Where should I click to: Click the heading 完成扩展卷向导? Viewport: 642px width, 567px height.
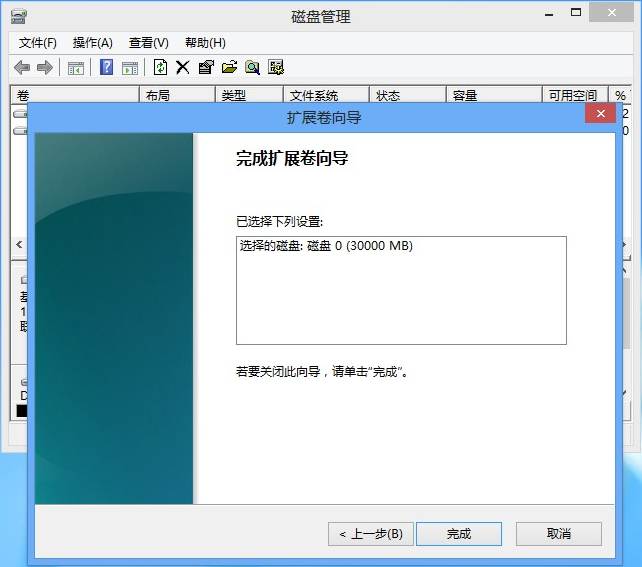[292, 158]
